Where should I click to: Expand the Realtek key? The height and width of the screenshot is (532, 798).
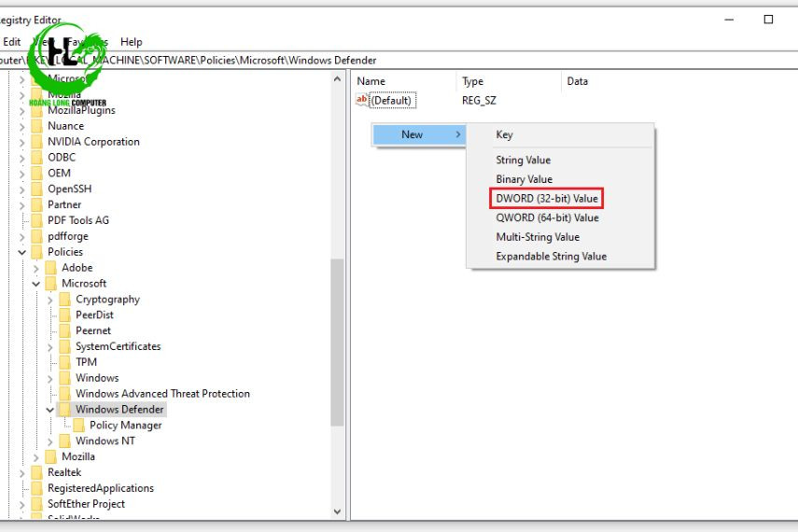[x=21, y=473]
